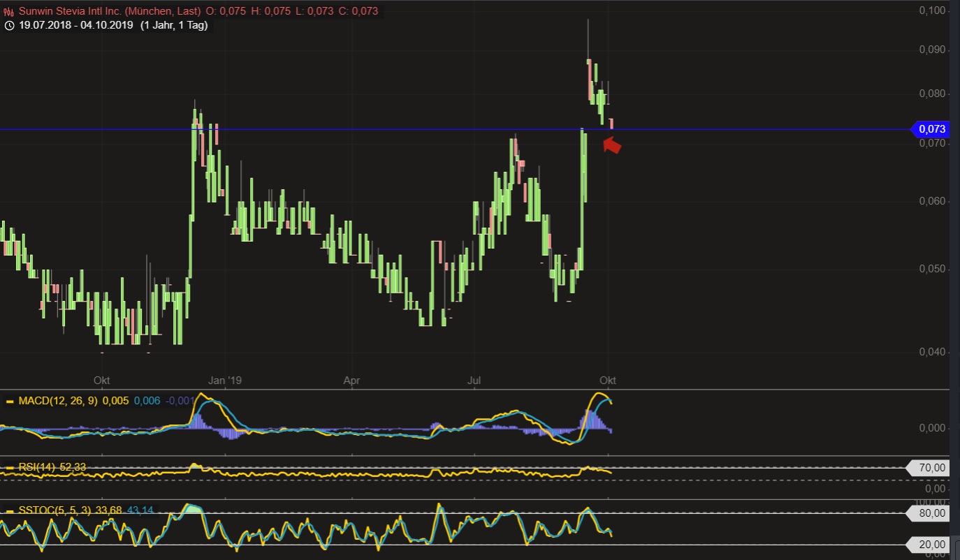The height and width of the screenshot is (560, 960).
Task: Click the MACD histogram value -0,001
Action: [x=180, y=401]
